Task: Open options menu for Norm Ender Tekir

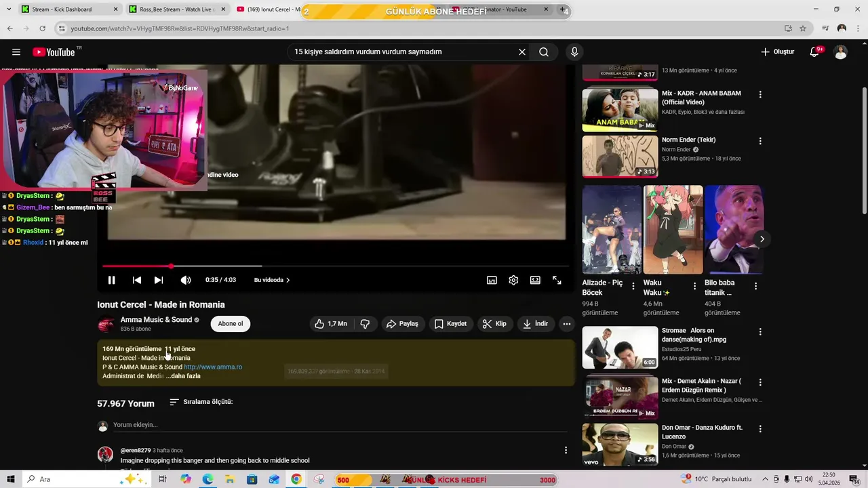Action: pyautogui.click(x=760, y=141)
